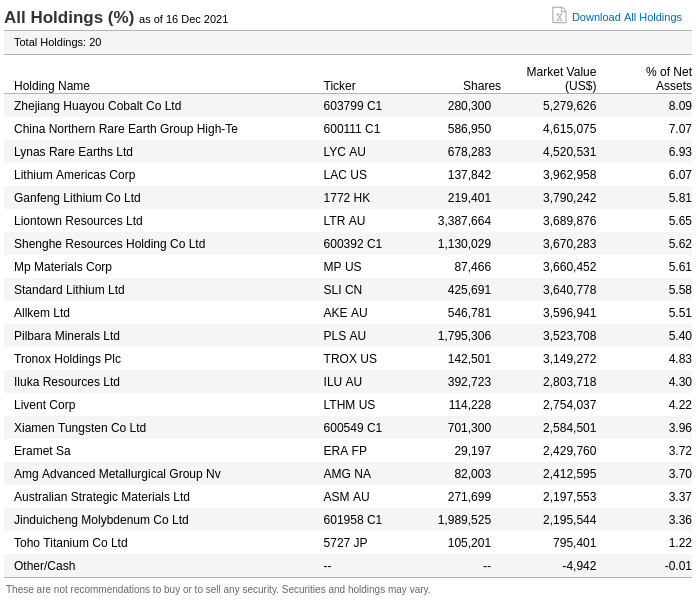The image size is (700, 600).
Task: Click the Total Holdings: 20 label
Action: tap(57, 42)
